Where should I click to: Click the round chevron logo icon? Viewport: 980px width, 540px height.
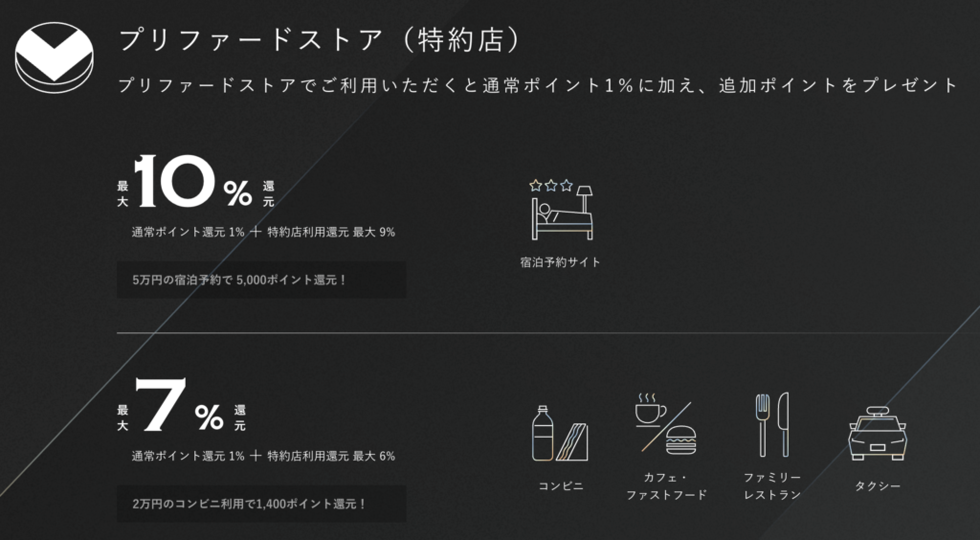pos(53,56)
